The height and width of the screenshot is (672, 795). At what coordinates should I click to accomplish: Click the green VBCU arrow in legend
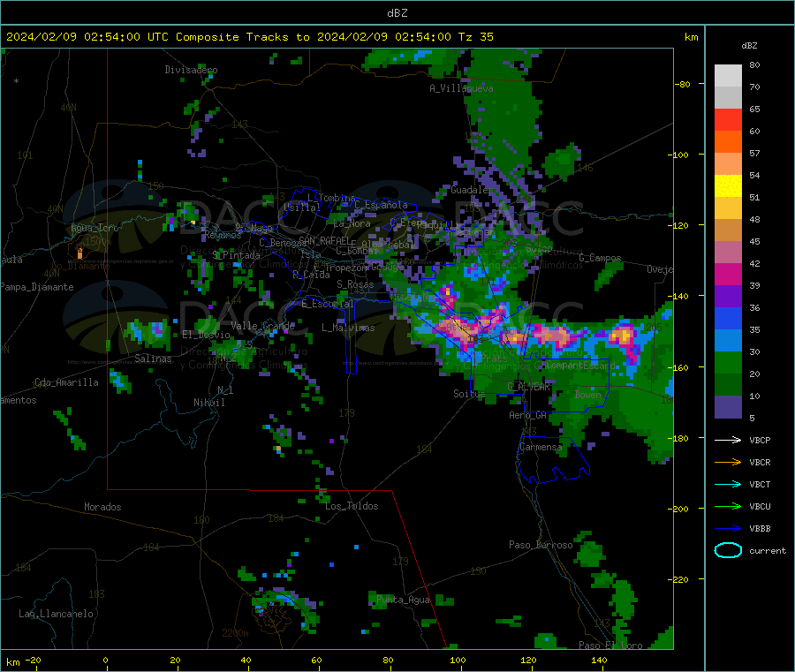[x=728, y=506]
